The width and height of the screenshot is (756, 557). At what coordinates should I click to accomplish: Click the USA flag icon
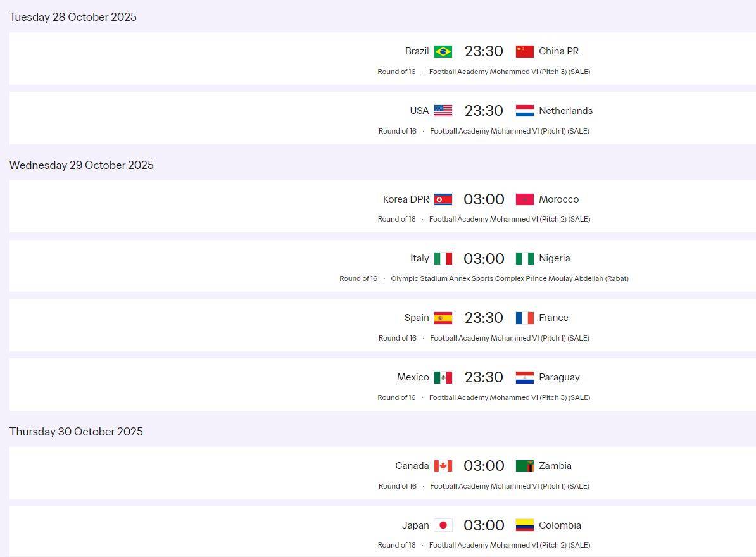point(443,111)
